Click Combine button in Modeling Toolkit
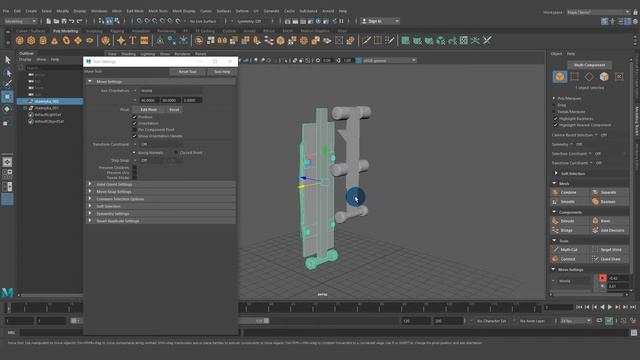Image resolution: width=640 pixels, height=360 pixels. [569, 192]
